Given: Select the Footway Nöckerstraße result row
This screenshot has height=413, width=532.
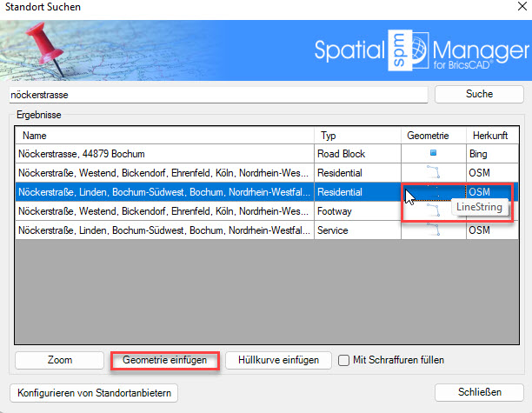Looking at the screenshot, I should 163,211.
